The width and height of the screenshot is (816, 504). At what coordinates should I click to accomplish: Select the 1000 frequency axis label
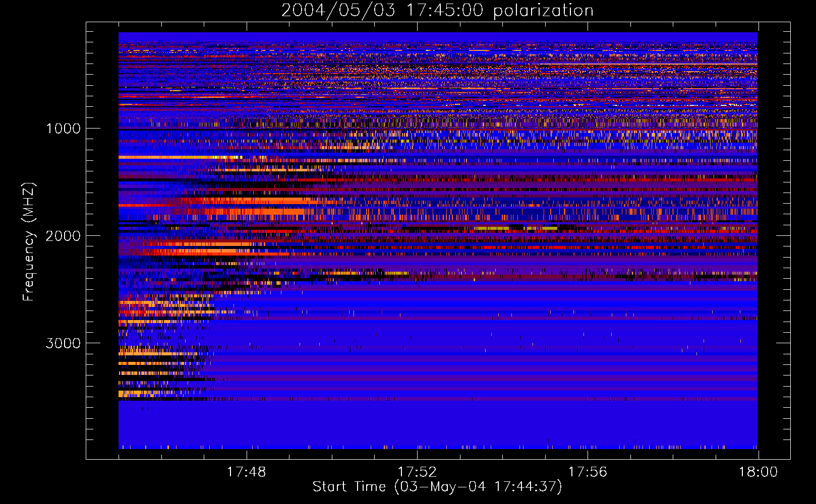(63, 128)
